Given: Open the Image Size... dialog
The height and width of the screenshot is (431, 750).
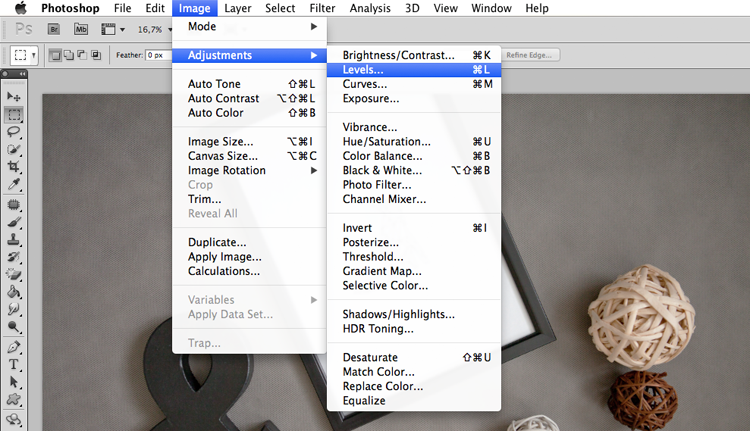Looking at the screenshot, I should pos(249,142).
